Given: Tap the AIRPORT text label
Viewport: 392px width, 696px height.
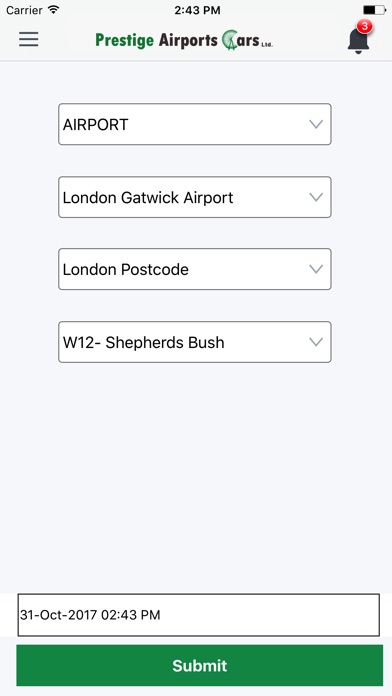Looking at the screenshot, I should click(95, 125).
